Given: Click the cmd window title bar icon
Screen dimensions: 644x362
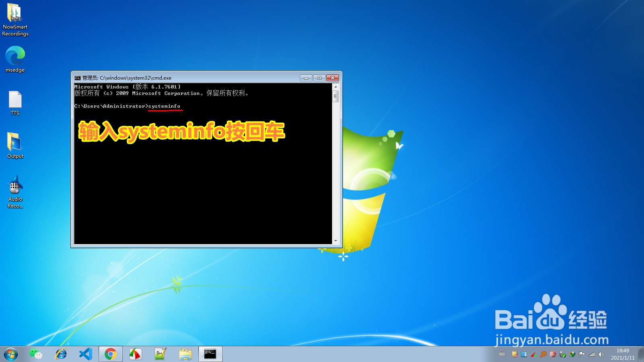Looking at the screenshot, I should click(x=78, y=78).
